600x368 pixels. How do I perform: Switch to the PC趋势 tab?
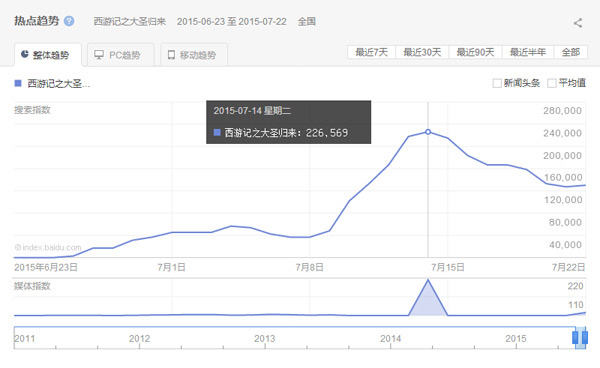(121, 55)
